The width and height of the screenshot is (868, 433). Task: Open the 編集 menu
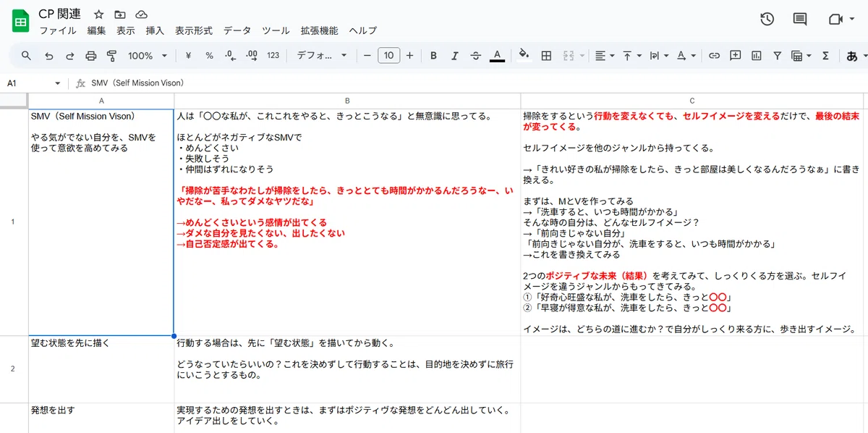point(96,31)
